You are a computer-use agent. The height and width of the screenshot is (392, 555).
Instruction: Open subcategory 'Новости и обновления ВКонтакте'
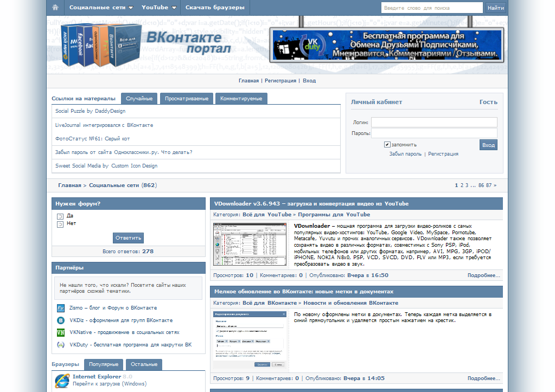pos(351,303)
